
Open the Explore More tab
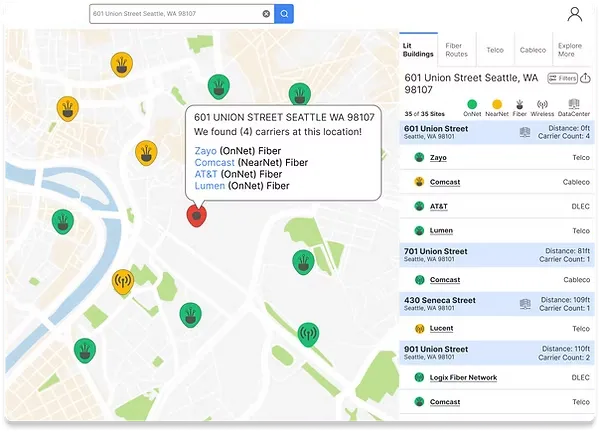coord(570,50)
